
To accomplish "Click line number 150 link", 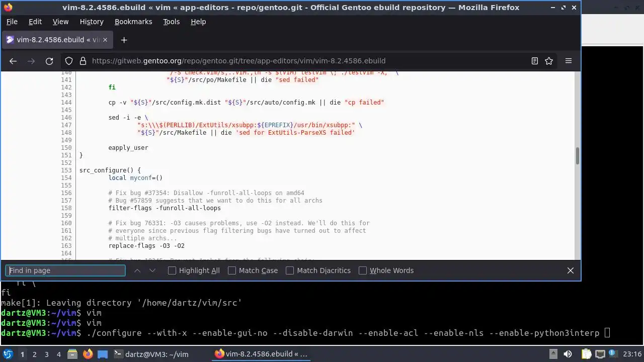I will (x=66, y=148).
